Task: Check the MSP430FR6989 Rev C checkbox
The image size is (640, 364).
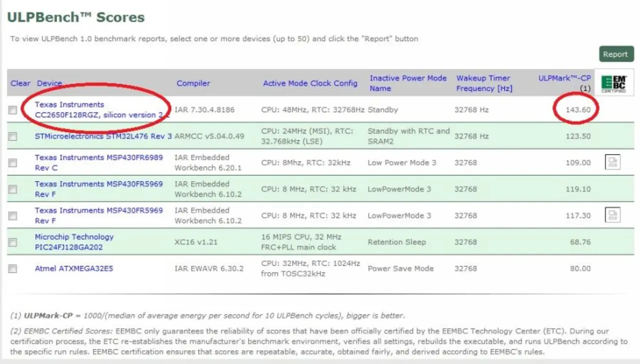Action: (12, 162)
